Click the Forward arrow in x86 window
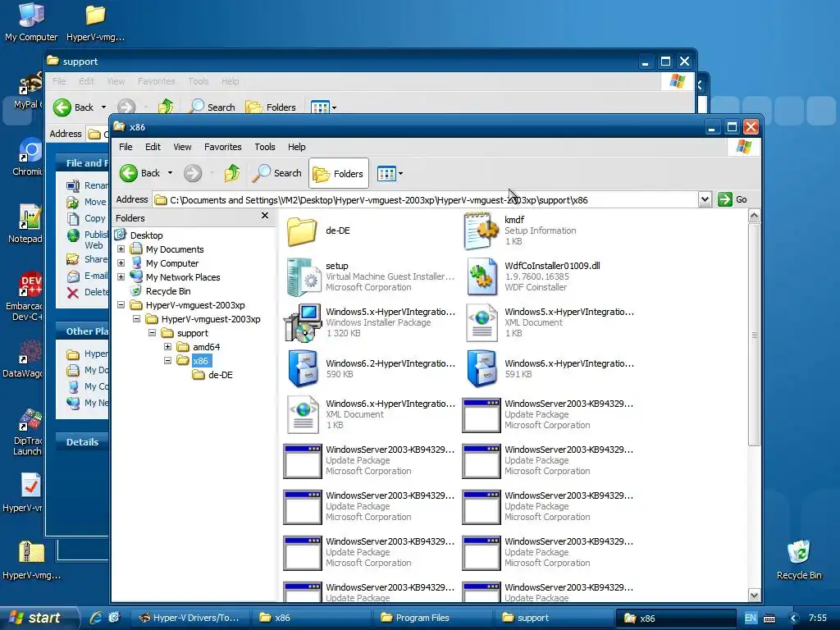This screenshot has width=840, height=630. point(192,173)
